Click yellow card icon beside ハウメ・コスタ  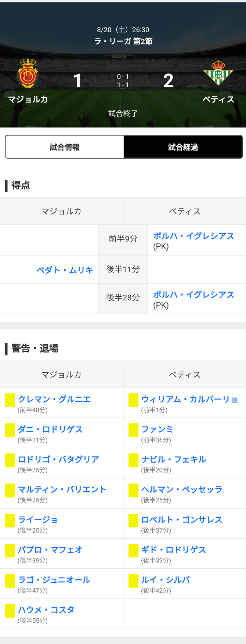(x=10, y=611)
